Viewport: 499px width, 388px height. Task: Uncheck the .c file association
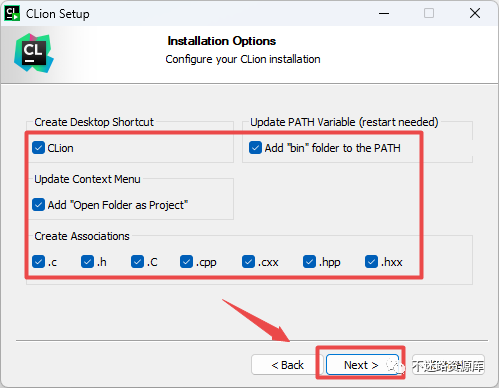pyautogui.click(x=38, y=262)
